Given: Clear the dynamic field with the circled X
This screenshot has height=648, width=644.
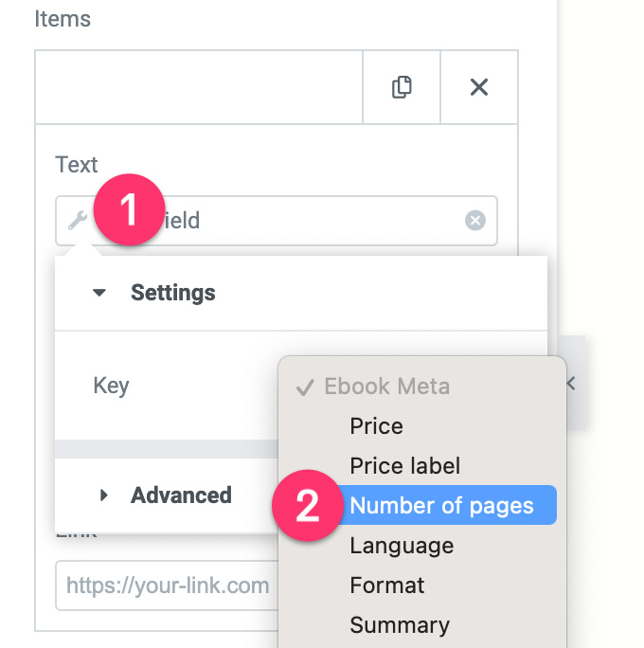Looking at the screenshot, I should pos(475,221).
